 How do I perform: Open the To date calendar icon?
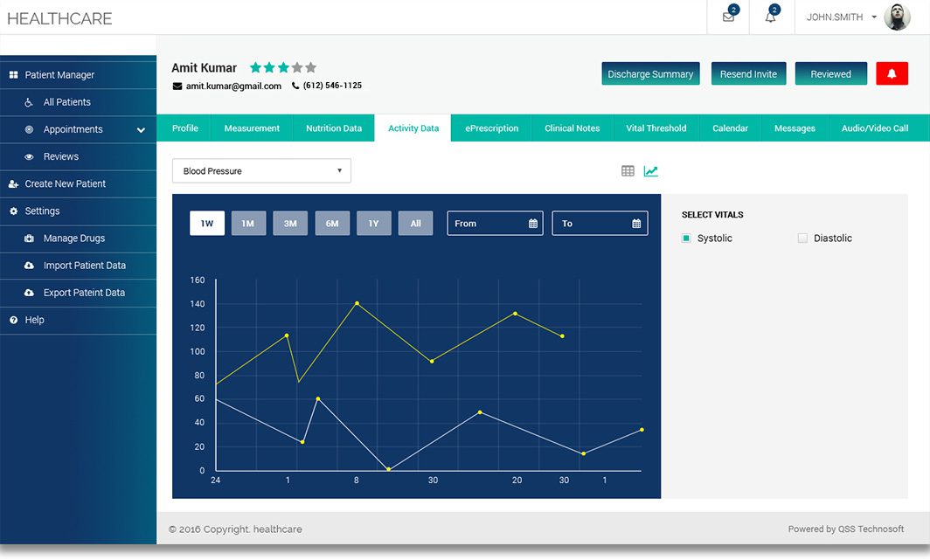coord(636,224)
